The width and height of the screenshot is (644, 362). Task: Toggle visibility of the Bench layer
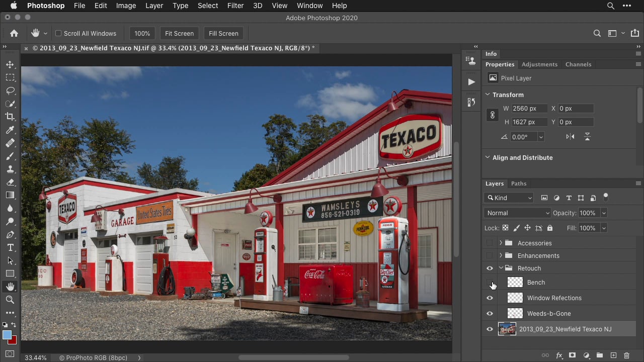(x=490, y=283)
